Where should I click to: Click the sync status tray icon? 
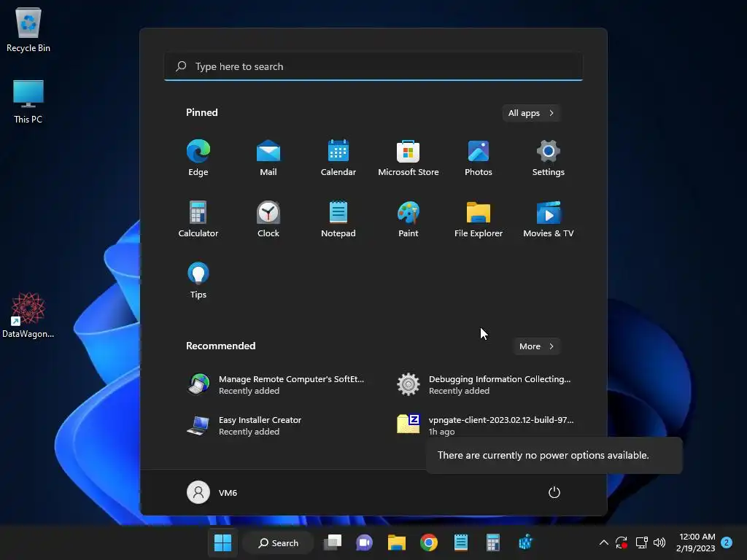(x=622, y=542)
